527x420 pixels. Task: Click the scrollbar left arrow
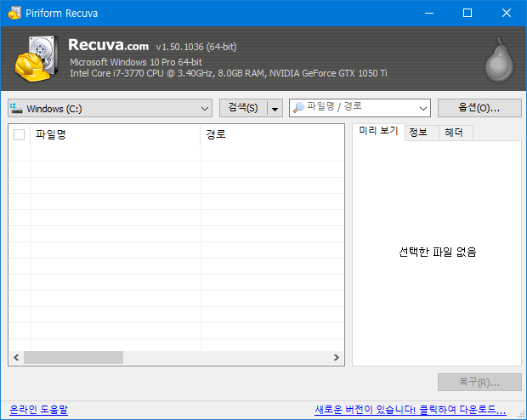coord(16,357)
